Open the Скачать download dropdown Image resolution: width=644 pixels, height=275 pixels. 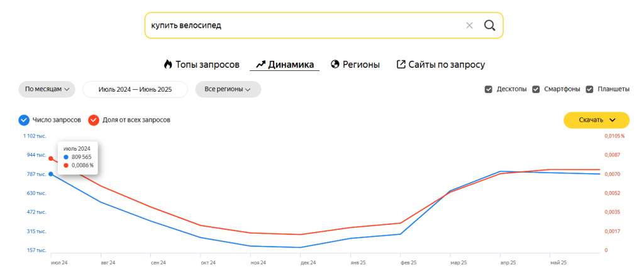[596, 120]
